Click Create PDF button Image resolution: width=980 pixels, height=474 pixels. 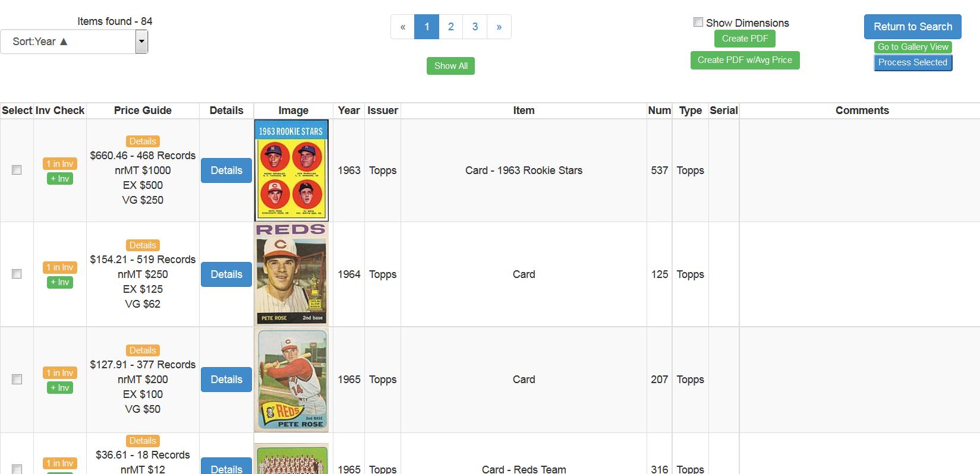745,39
